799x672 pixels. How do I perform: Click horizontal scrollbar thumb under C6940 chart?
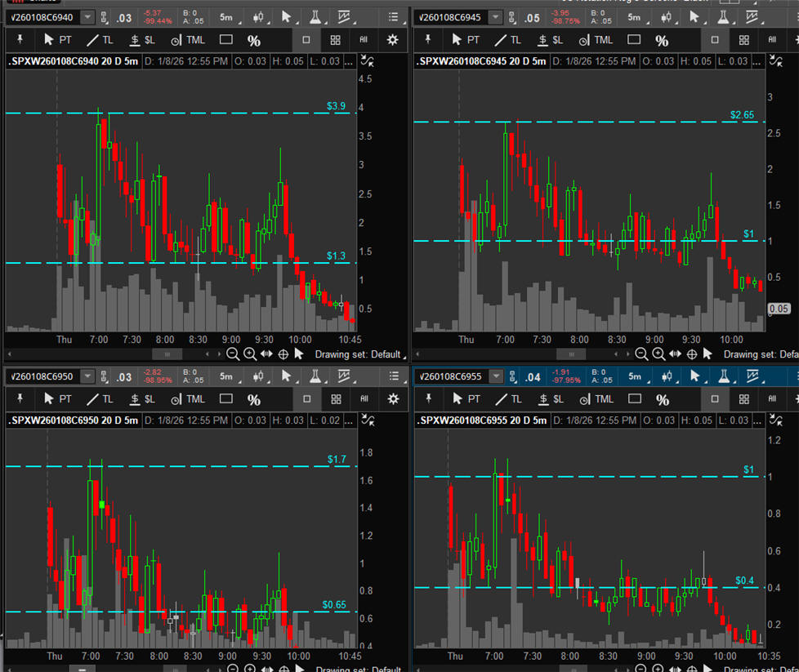click(167, 354)
